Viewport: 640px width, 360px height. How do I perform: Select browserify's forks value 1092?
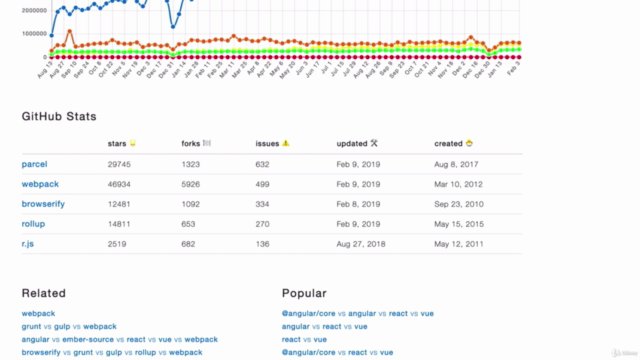[191, 204]
